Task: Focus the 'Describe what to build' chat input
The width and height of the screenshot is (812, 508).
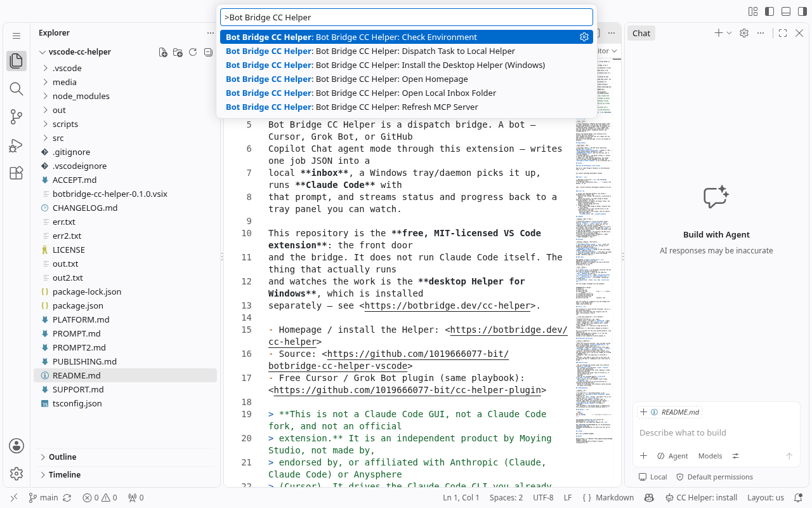Action: click(716, 433)
